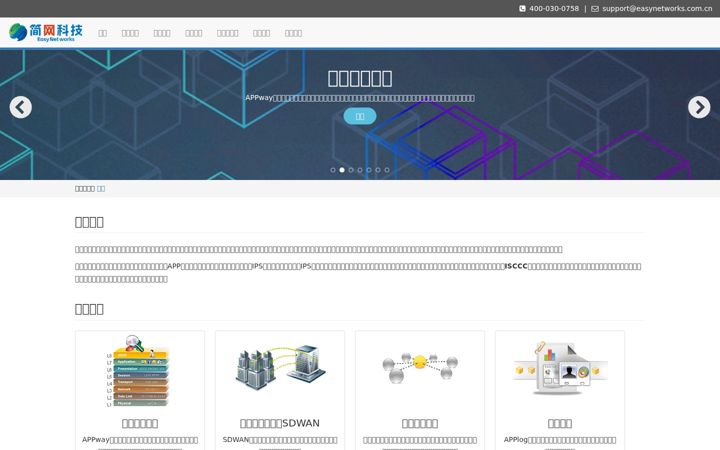Click the banner subtitle starting with APPway
This screenshot has height=450, width=720.
coord(360,98)
